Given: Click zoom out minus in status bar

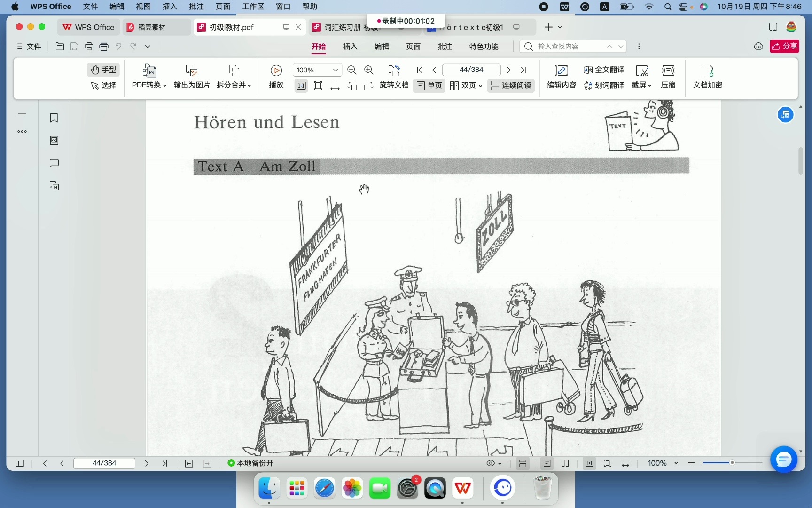Looking at the screenshot, I should coord(691,463).
